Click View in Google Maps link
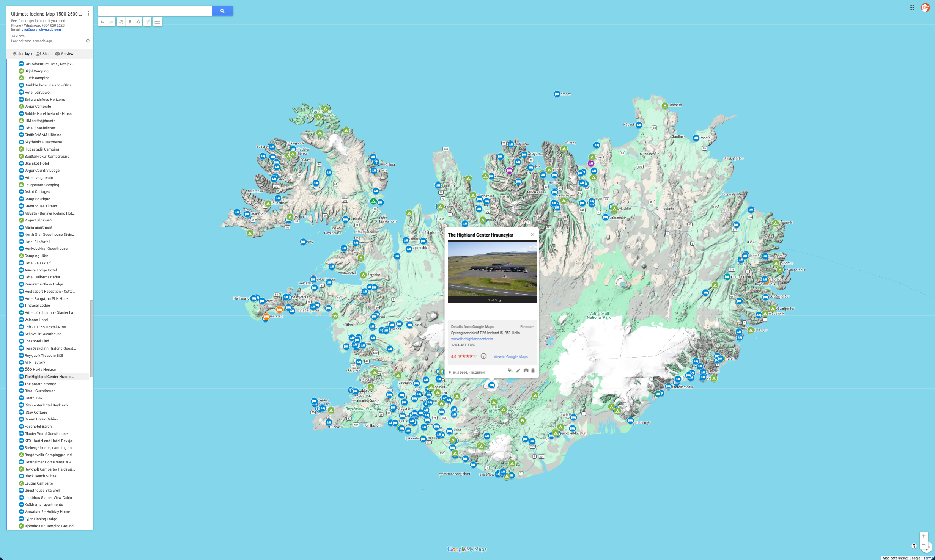 click(510, 357)
